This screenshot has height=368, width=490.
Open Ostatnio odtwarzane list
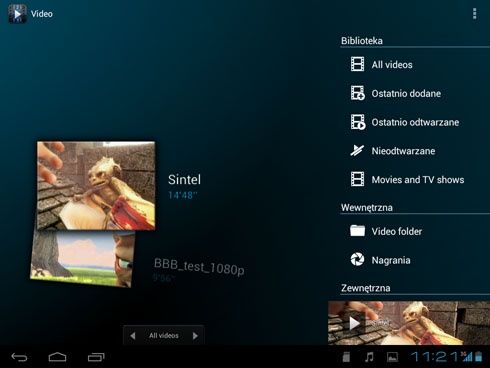point(415,122)
